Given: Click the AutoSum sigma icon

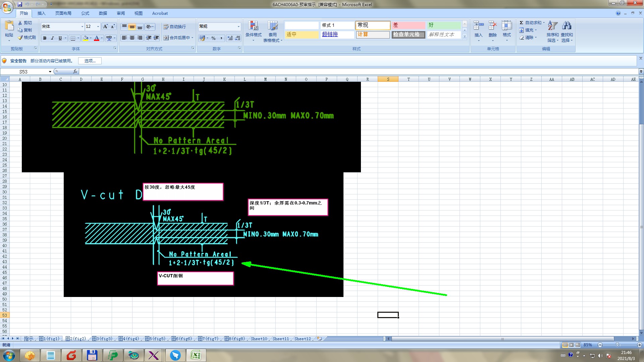Looking at the screenshot, I should click(521, 22).
